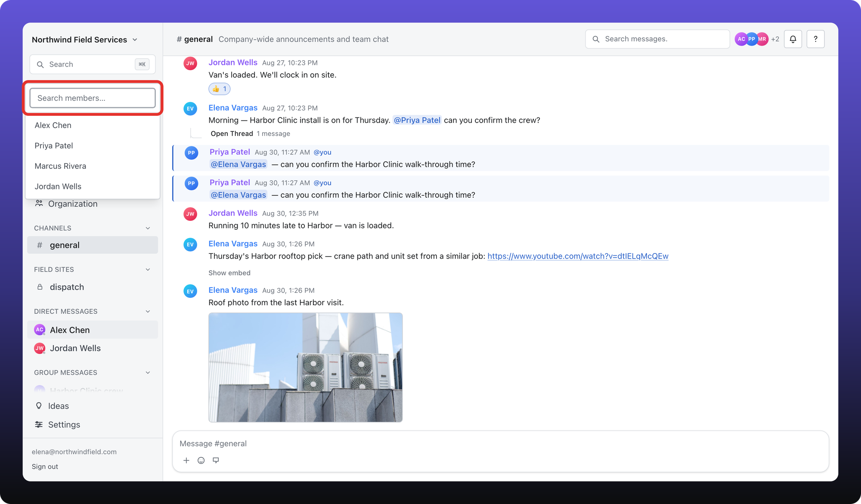The height and width of the screenshot is (504, 861).
Task: Open the notifications bell
Action: (793, 39)
